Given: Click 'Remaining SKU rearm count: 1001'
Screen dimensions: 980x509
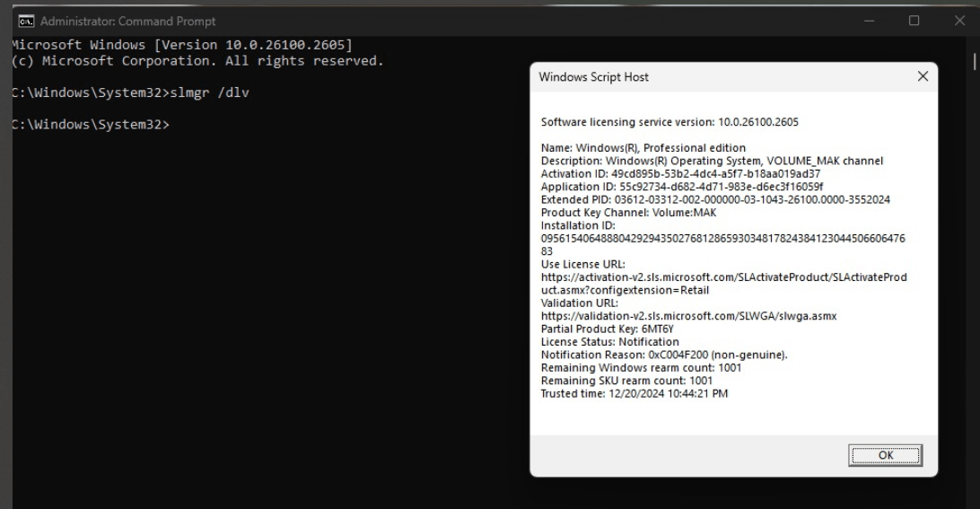Looking at the screenshot, I should (x=627, y=381).
